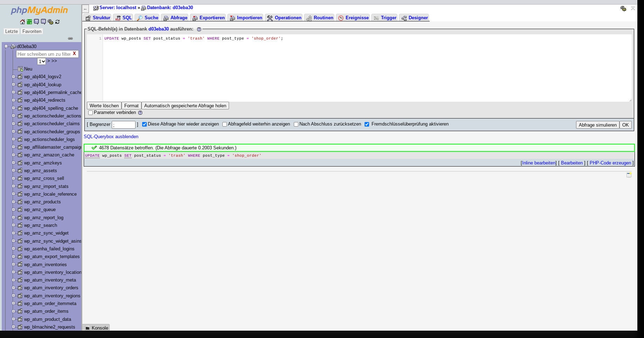Clear the table filter with red X
The width and height of the screenshot is (644, 338).
click(x=74, y=54)
